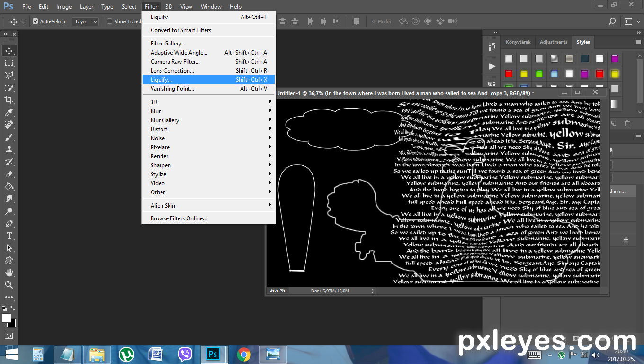Choose Convert for Smart Filters

click(x=208, y=30)
